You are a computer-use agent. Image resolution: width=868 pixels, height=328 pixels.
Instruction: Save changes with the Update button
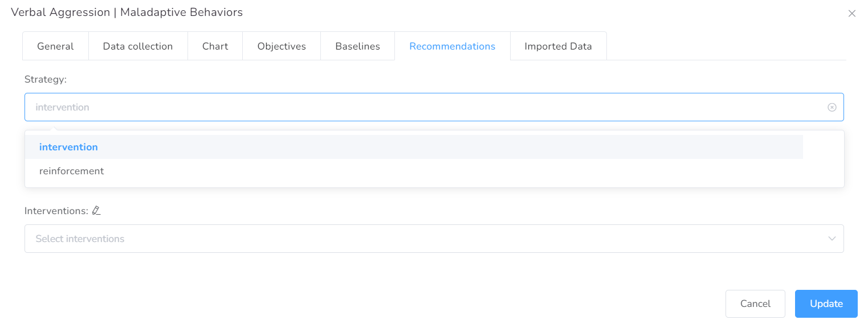click(826, 304)
